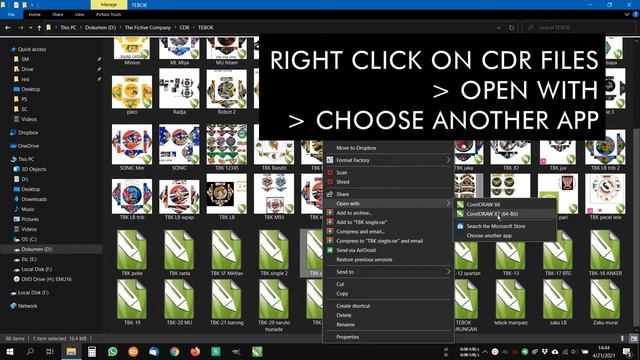Go up one folder level
Image resolution: width=640 pixels, height=360 pixels.
(39, 27)
